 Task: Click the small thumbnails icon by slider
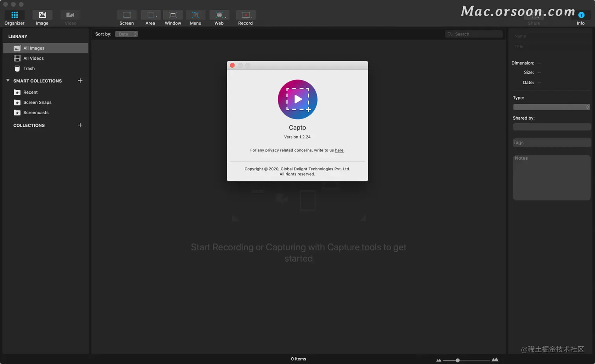pos(439,360)
